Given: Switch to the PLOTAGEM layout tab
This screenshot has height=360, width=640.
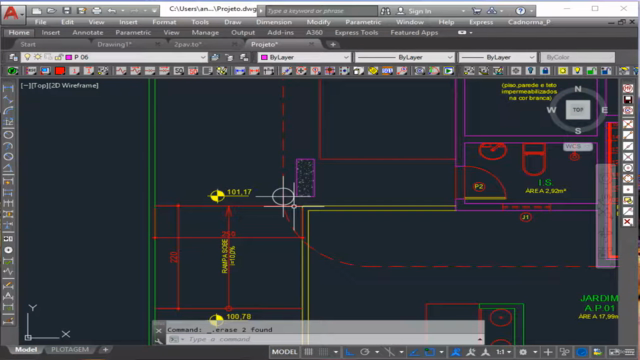Looking at the screenshot, I should (70, 350).
